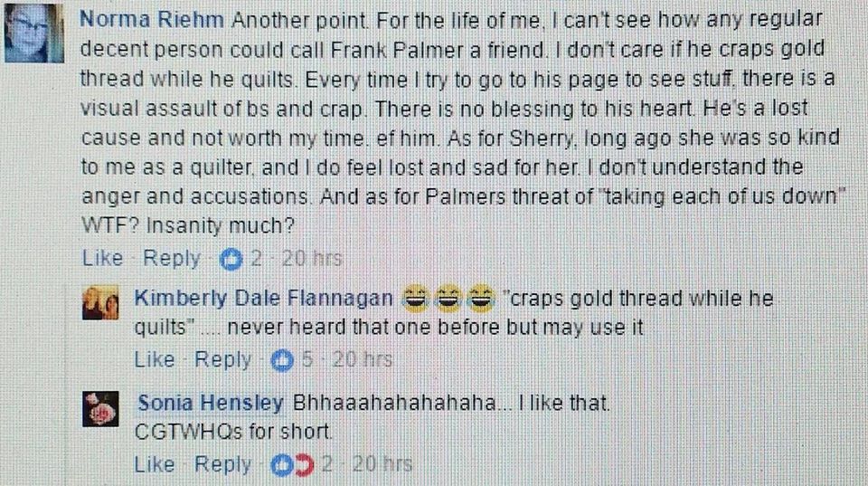The width and height of the screenshot is (868, 486).
Task: Open the 20 hrs timestamp on Kimberly's comment
Action: [x=363, y=360]
